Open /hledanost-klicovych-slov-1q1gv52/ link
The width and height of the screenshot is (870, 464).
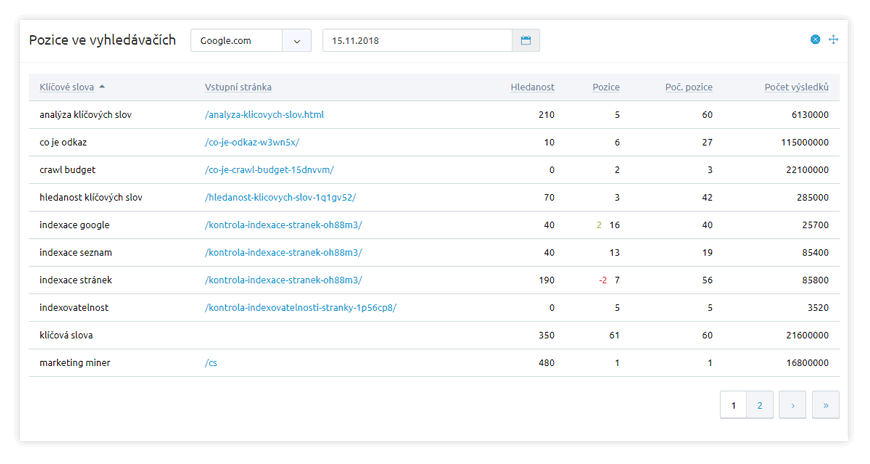tap(280, 198)
